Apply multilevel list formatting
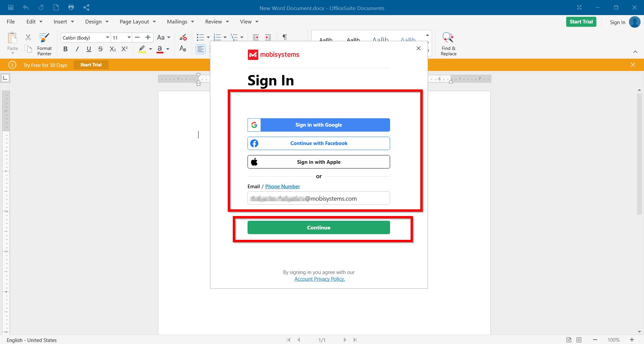 [x=234, y=37]
